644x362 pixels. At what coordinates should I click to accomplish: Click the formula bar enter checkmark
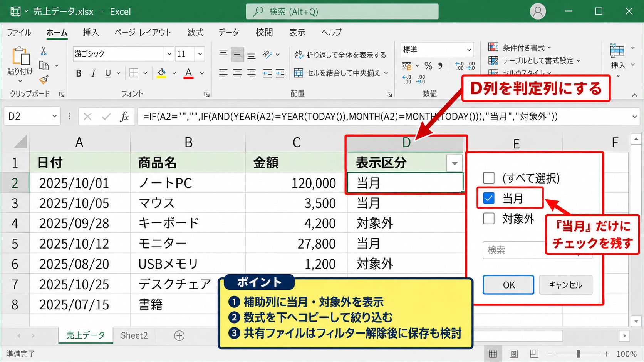coord(106,117)
